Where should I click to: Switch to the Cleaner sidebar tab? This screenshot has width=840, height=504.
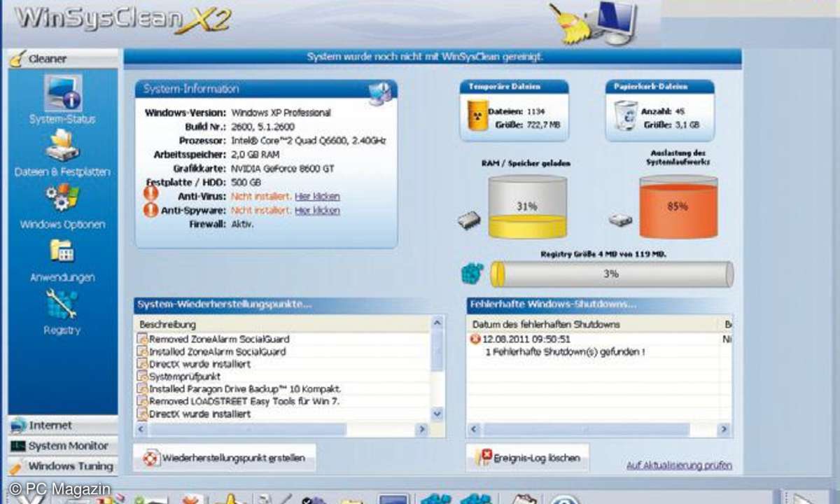[x=63, y=59]
